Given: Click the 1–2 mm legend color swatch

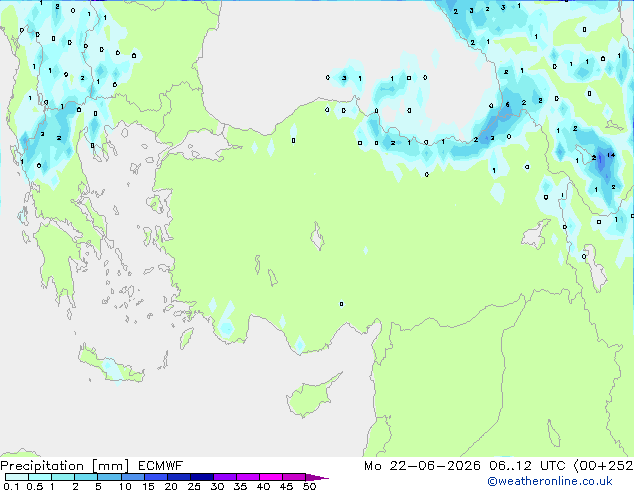Looking at the screenshot, I should click(x=63, y=477).
